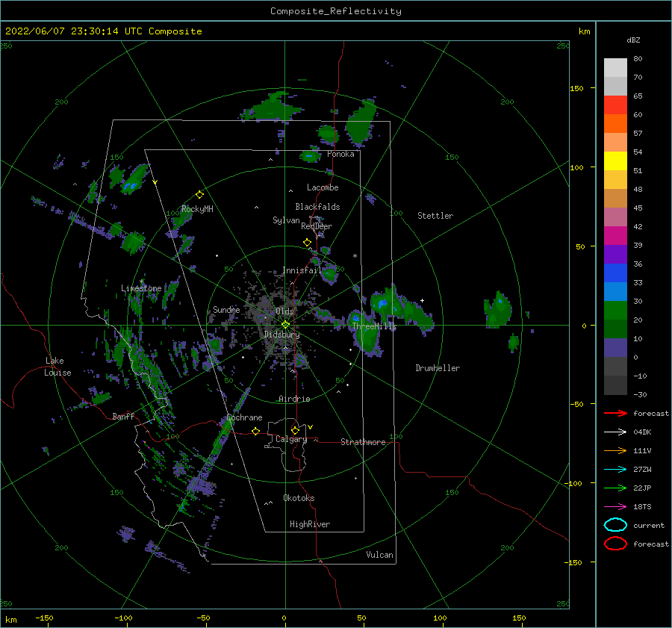Click the Airdrie city label
The height and width of the screenshot is (628, 672).
(x=294, y=399)
